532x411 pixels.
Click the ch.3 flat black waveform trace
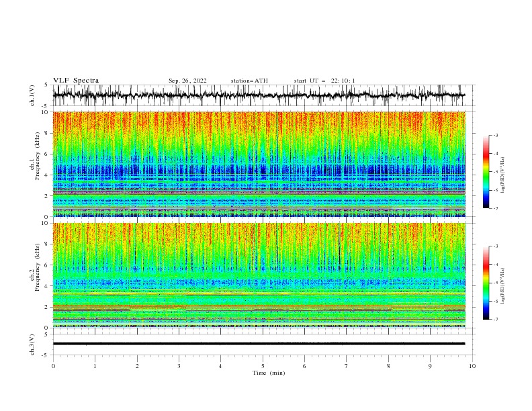tap(259, 344)
